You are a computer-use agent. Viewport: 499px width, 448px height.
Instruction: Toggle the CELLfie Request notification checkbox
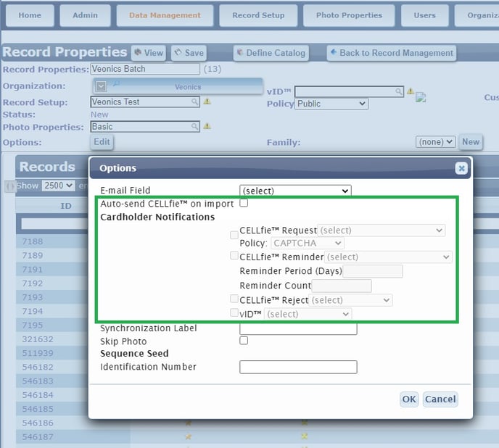(x=234, y=235)
